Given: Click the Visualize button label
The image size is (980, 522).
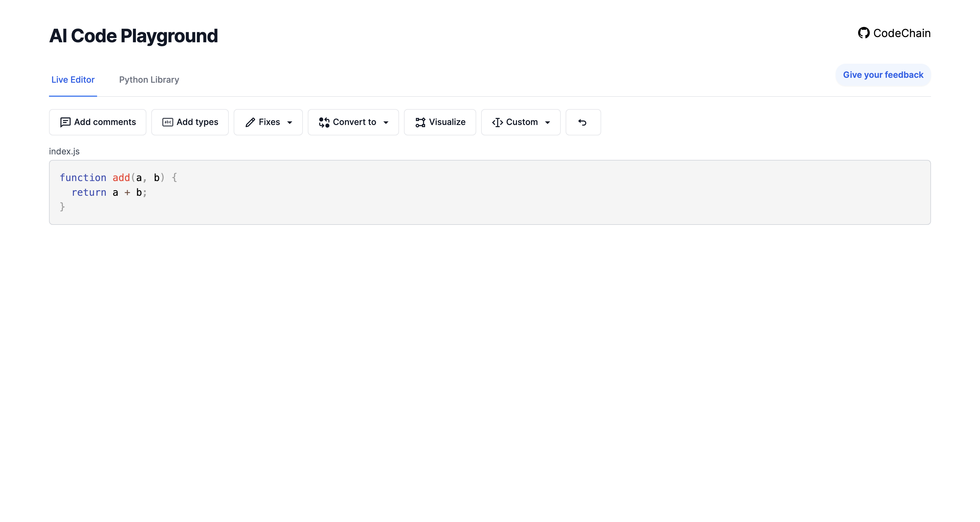Looking at the screenshot, I should click(x=447, y=122).
